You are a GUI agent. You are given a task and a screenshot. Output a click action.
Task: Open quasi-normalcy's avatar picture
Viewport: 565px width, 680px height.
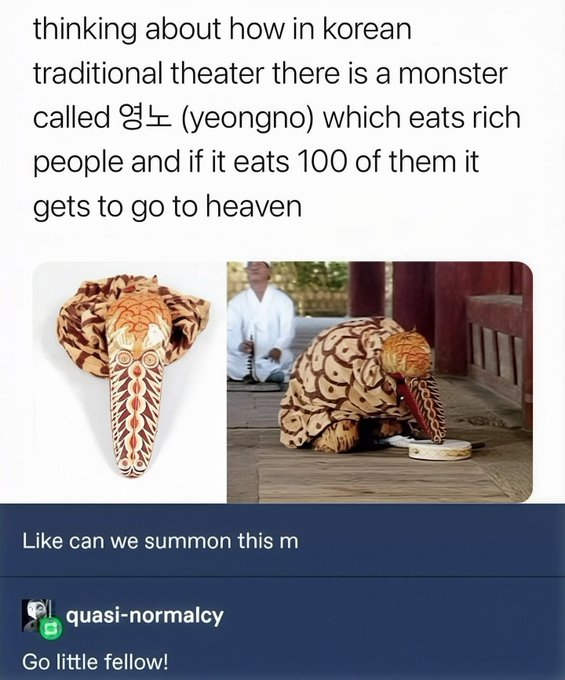coord(37,615)
